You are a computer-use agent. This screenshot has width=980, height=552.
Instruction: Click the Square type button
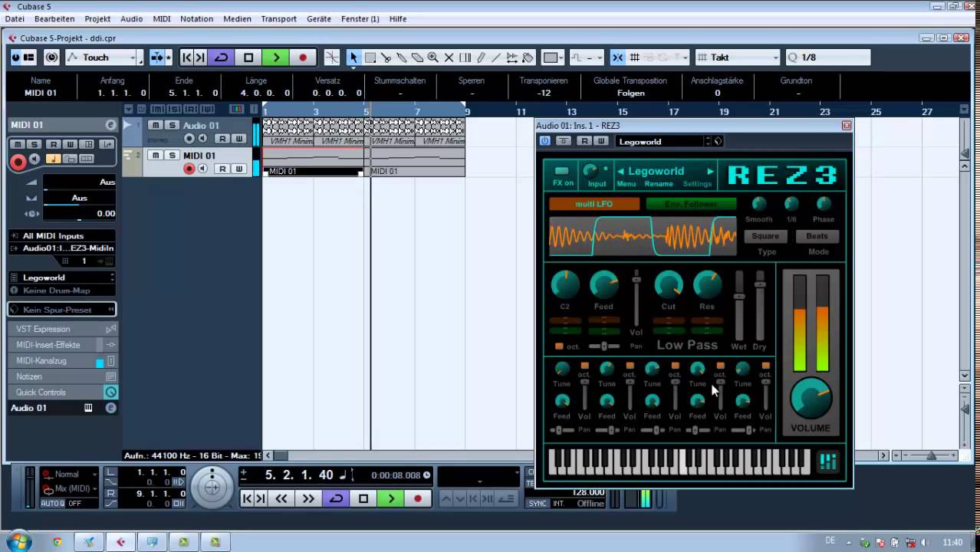tap(765, 236)
